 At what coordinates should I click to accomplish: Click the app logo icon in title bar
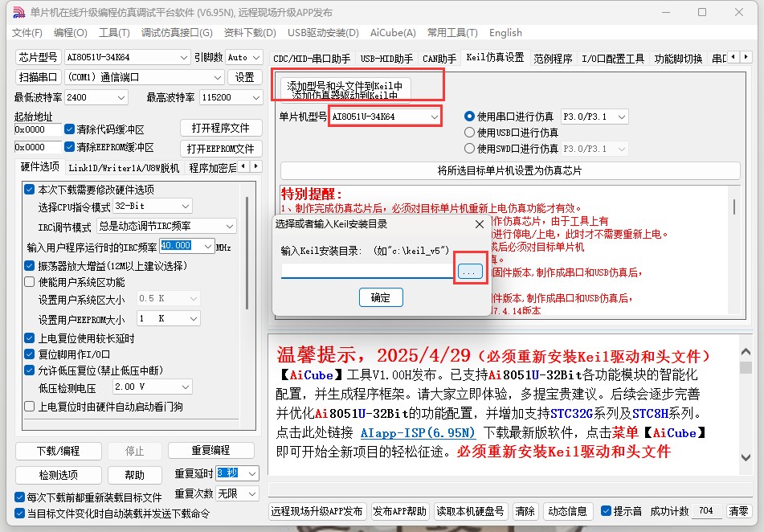(18, 12)
